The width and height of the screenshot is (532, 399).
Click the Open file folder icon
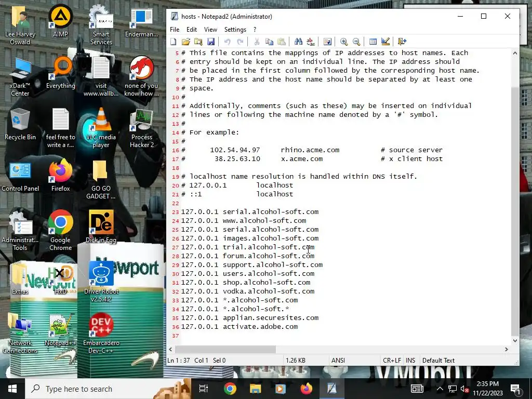(185, 42)
